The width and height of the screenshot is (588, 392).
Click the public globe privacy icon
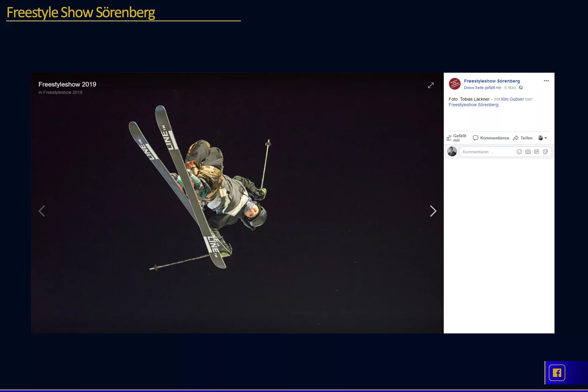click(x=521, y=88)
